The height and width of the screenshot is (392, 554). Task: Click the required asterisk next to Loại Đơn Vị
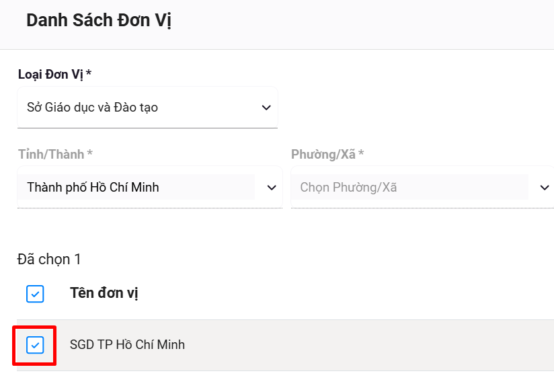point(89,74)
